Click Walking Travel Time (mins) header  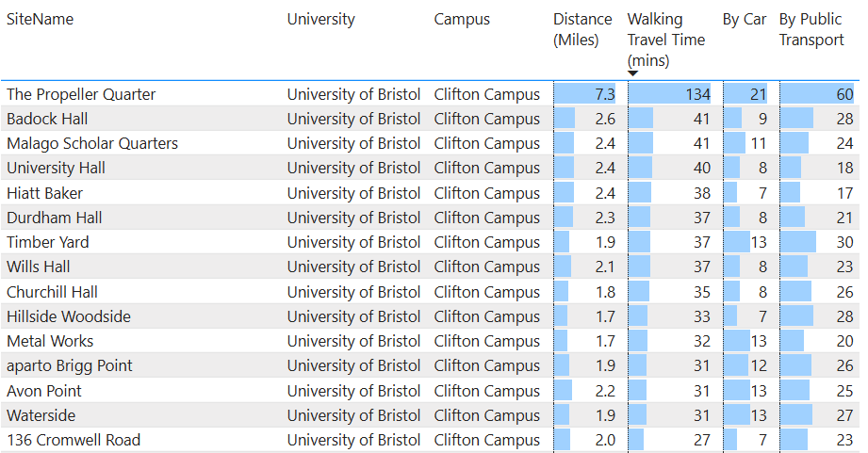click(666, 40)
